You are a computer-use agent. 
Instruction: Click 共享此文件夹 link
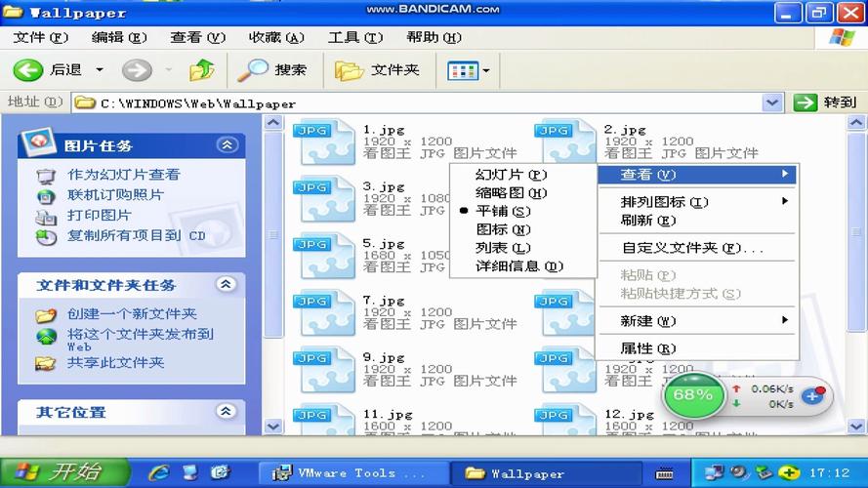click(x=115, y=362)
